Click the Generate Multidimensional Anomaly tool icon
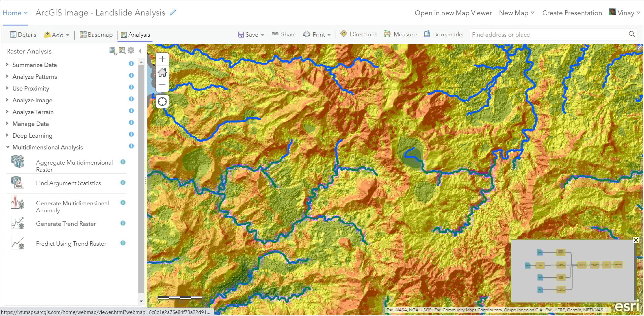 [18, 203]
